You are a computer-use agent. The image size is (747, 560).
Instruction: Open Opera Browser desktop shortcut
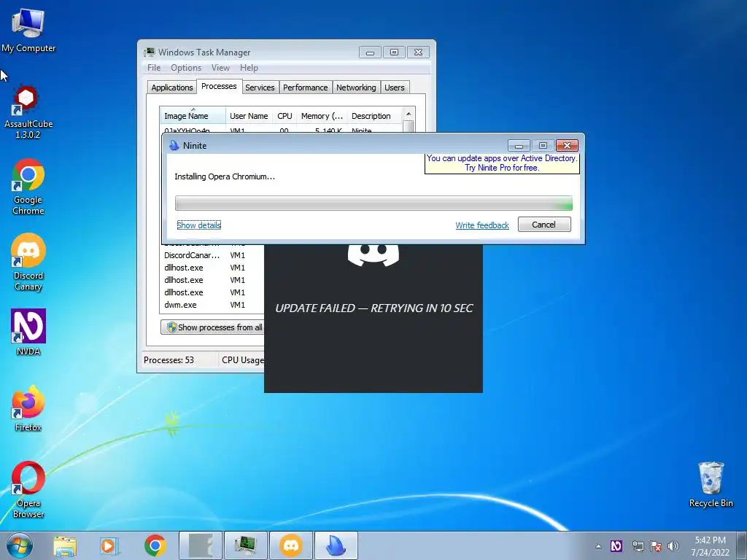28,489
